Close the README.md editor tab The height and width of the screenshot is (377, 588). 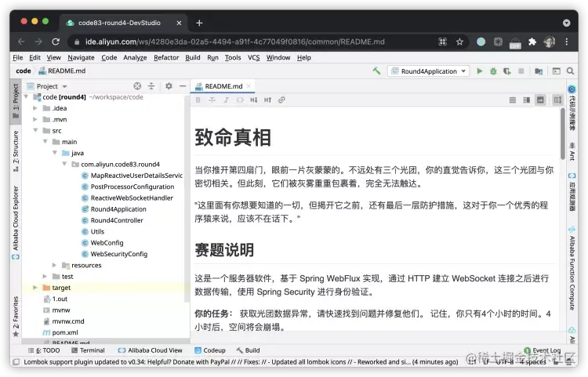249,86
